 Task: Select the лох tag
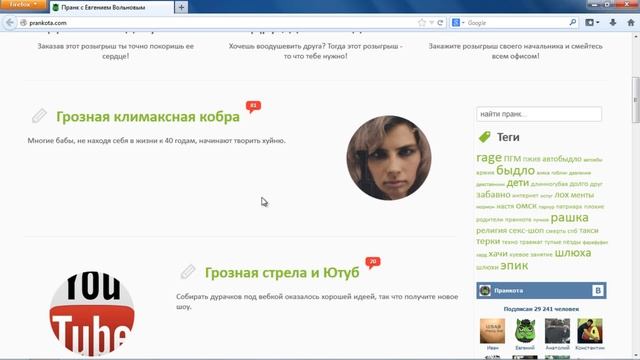(x=561, y=195)
